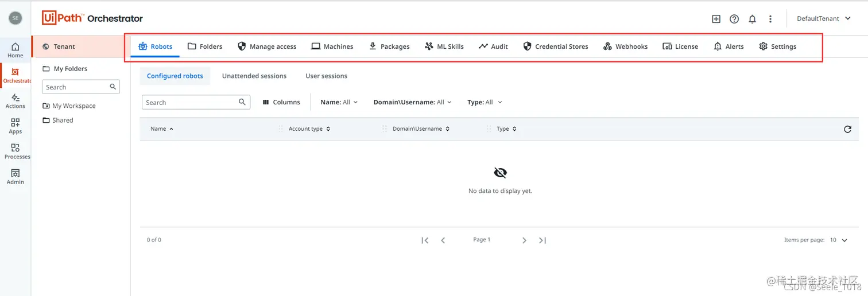The image size is (868, 296).
Task: Click the SE user avatar
Action: pos(15,18)
